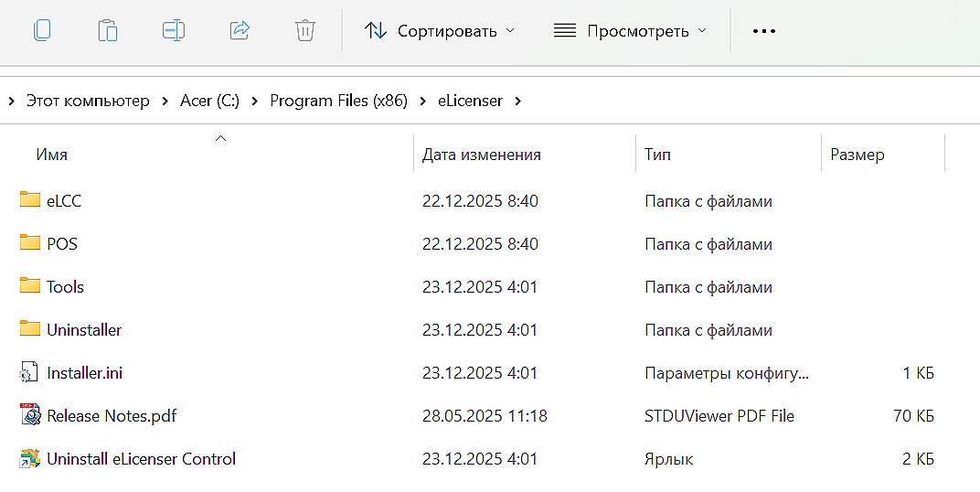Expand chevron after Program Files (x86)
This screenshot has width=980, height=492.
click(x=423, y=101)
